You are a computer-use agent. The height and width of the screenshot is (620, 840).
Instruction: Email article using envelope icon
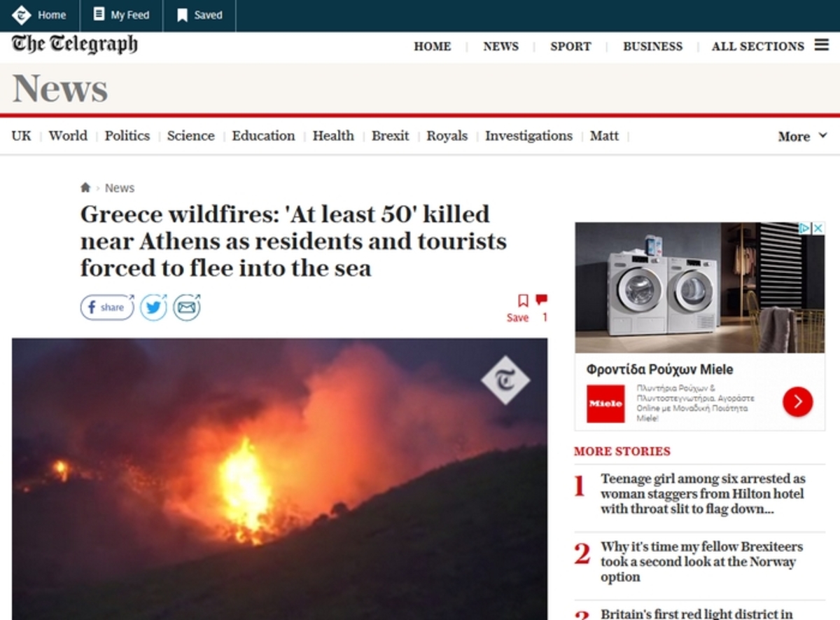tap(187, 307)
